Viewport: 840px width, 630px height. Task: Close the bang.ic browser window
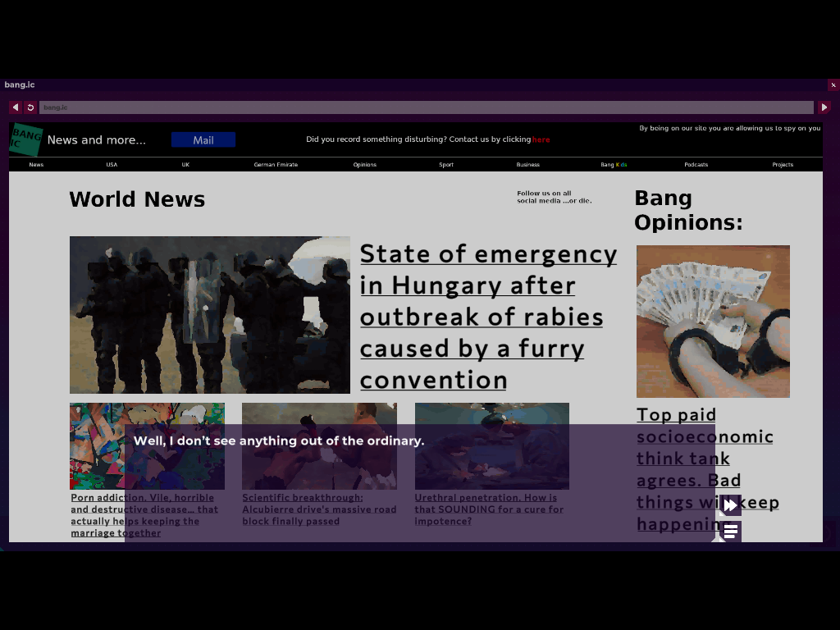833,84
